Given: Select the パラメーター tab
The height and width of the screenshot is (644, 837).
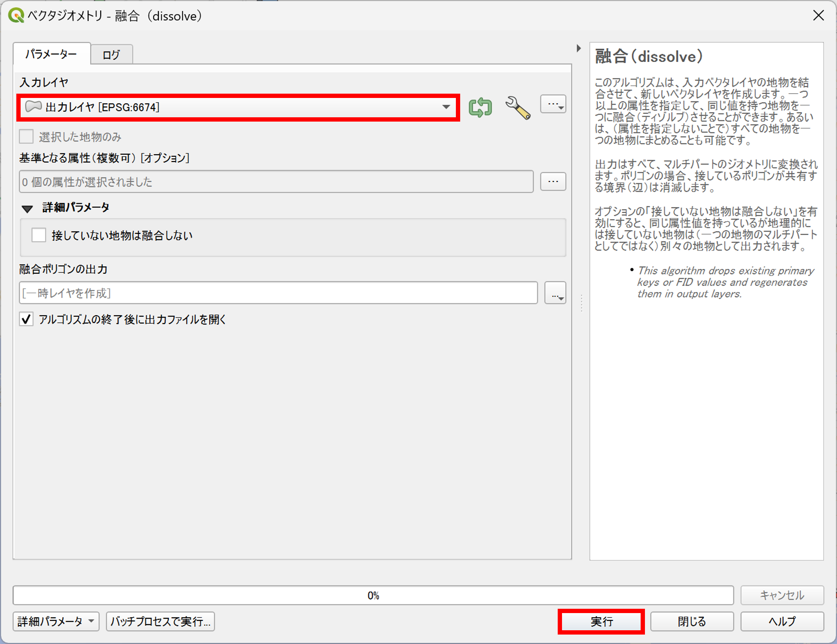Looking at the screenshot, I should [51, 54].
